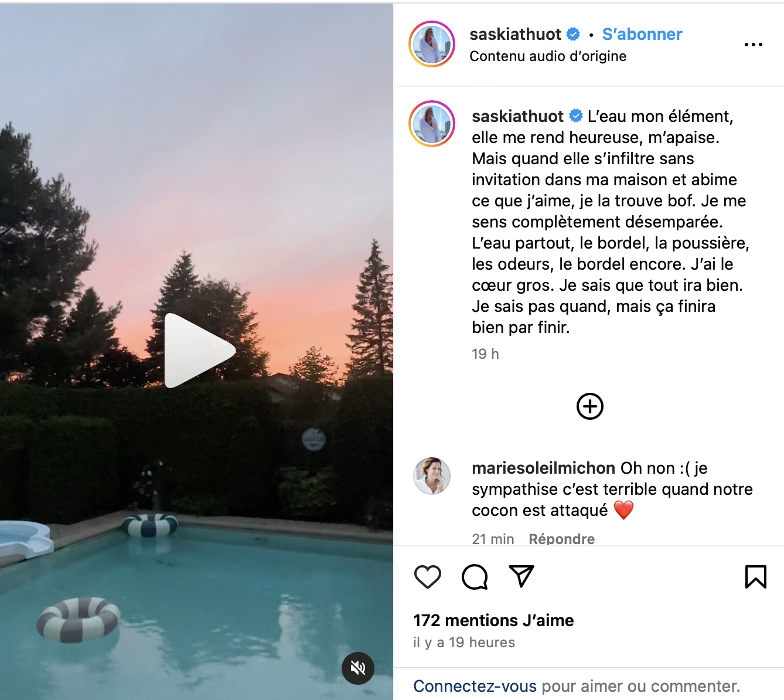Share the post via paper plane icon
The width and height of the screenshot is (784, 700).
click(521, 576)
